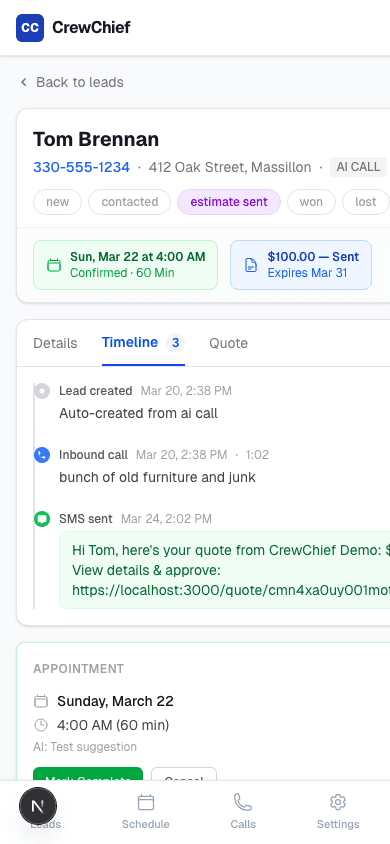Open the $100.00 Sent quote card

301,265
